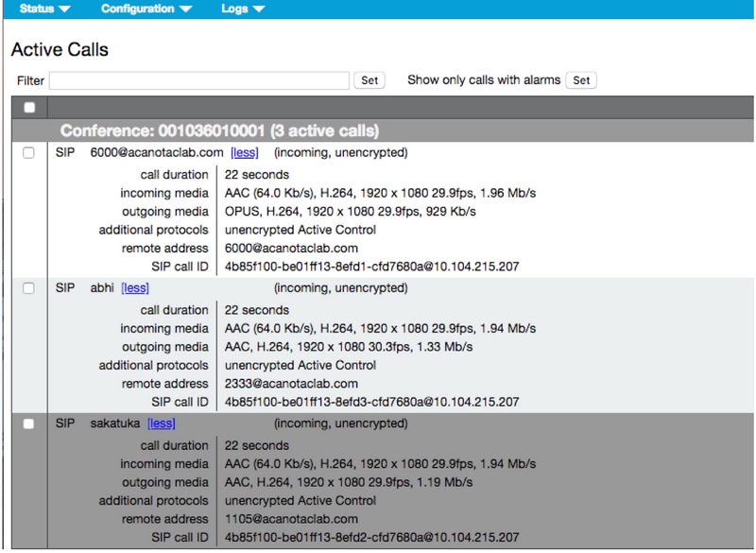756x553 pixels.
Task: Click the Show only calls with alarms label
Action: coord(484,80)
